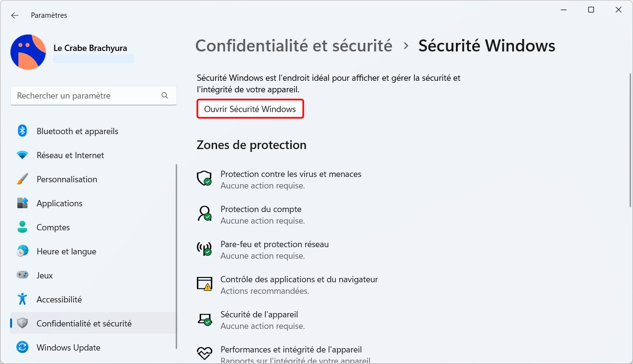Click the account protection person icon

(205, 213)
